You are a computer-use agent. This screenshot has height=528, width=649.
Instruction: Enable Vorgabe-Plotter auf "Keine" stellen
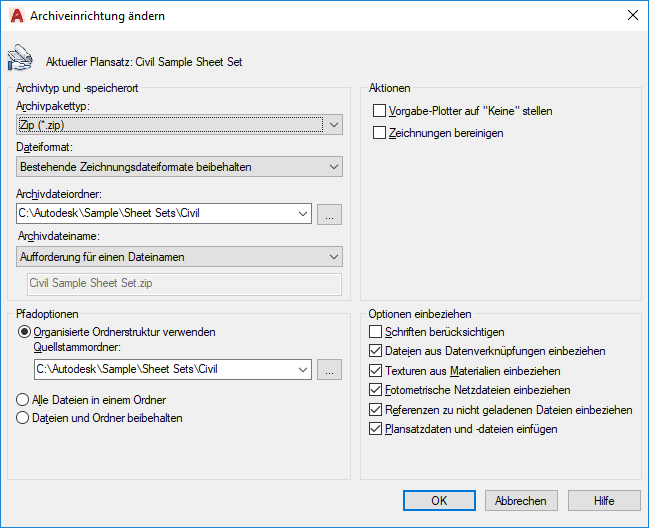pyautogui.click(x=379, y=111)
